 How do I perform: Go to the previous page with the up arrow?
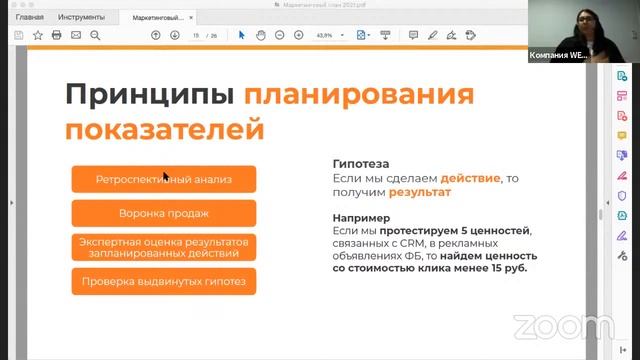pyautogui.click(x=156, y=36)
